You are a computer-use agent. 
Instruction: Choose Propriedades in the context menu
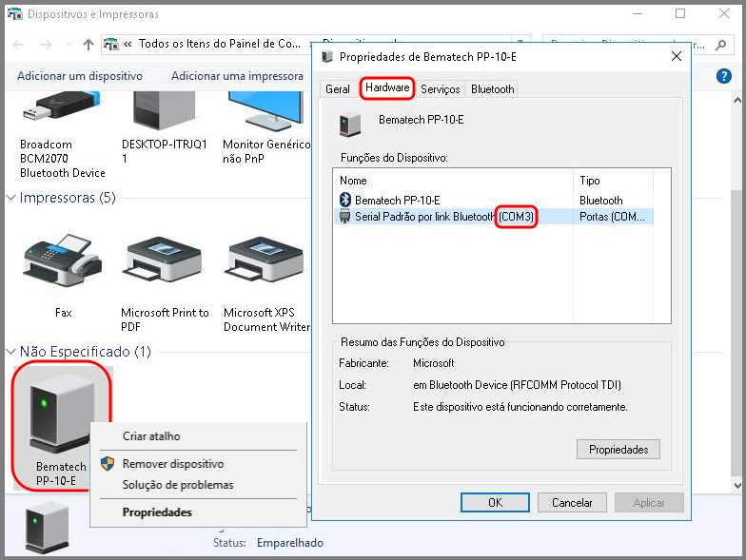point(157,512)
